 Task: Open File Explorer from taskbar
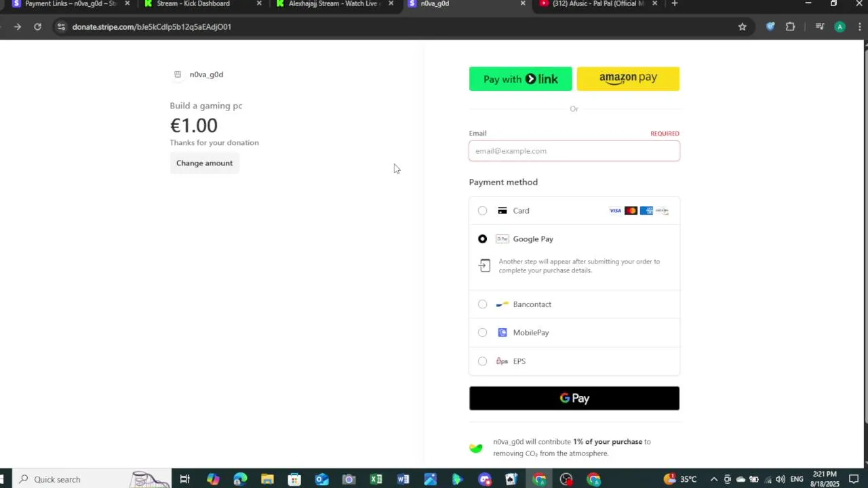pos(267,479)
